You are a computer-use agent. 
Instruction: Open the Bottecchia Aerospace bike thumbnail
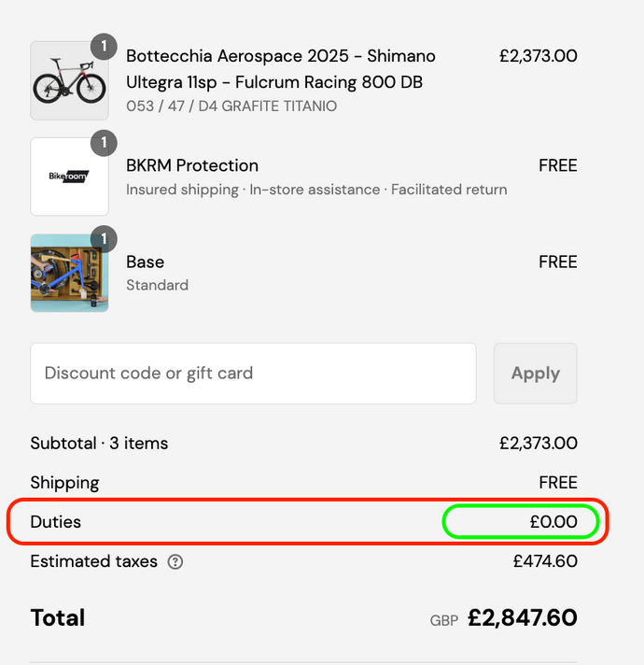(69, 81)
